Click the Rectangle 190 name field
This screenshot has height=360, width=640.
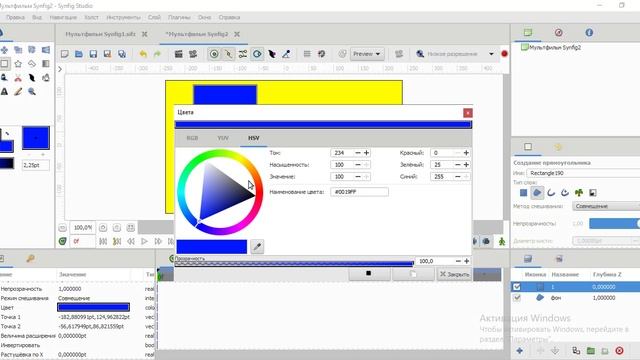click(583, 173)
